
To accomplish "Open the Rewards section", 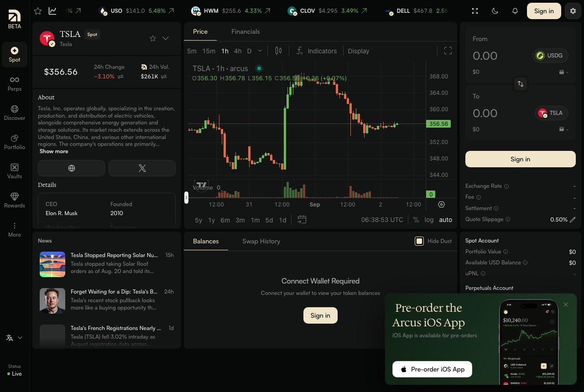I will (15, 200).
